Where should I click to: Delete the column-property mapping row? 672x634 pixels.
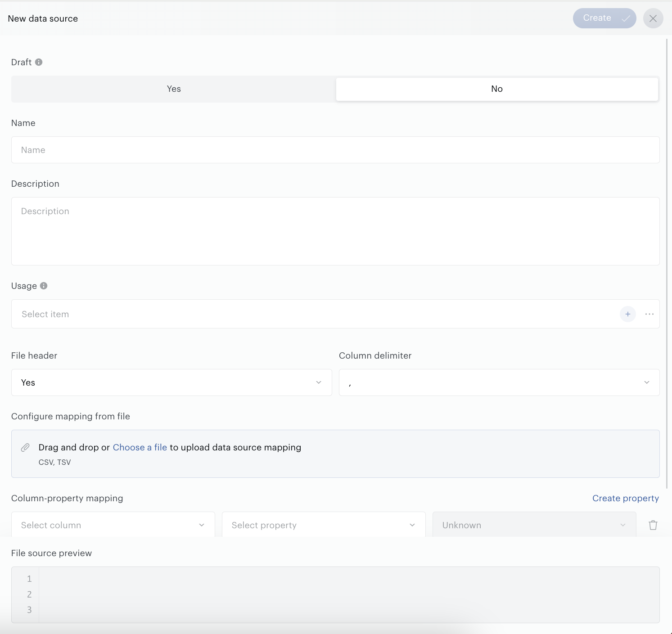653,525
